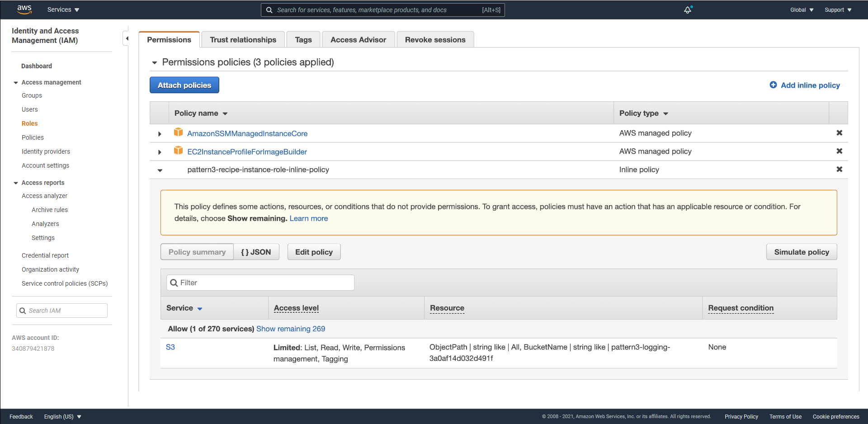The width and height of the screenshot is (868, 424).
Task: Click the magnifier icon in top search bar
Action: 269,10
